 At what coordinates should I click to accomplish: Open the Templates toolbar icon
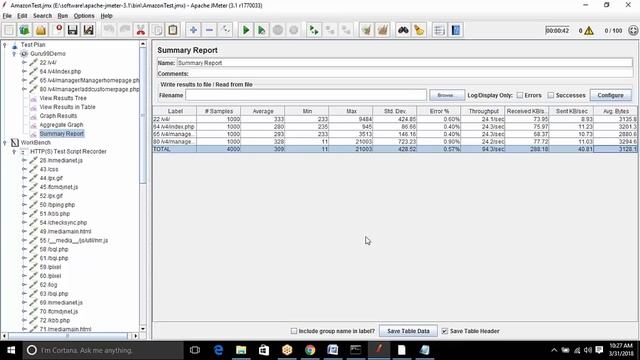(x=24, y=30)
